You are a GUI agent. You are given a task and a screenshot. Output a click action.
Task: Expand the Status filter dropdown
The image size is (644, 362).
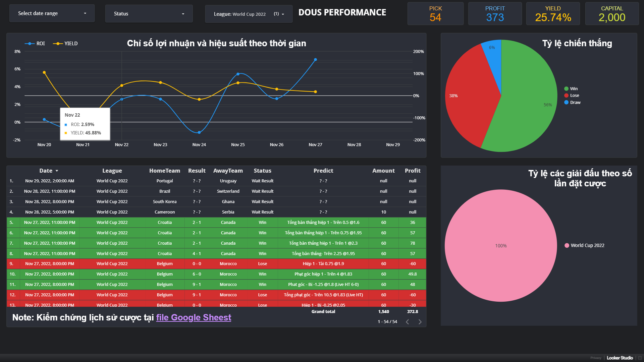pyautogui.click(x=149, y=14)
